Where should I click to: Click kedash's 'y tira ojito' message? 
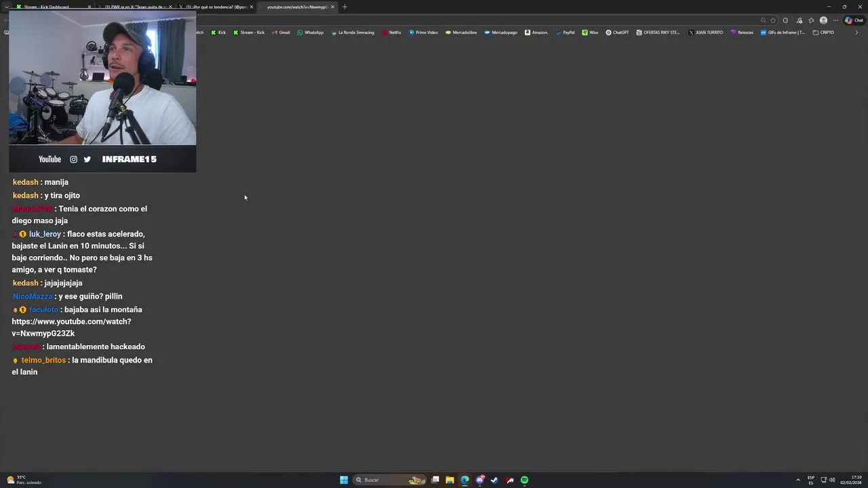point(46,196)
